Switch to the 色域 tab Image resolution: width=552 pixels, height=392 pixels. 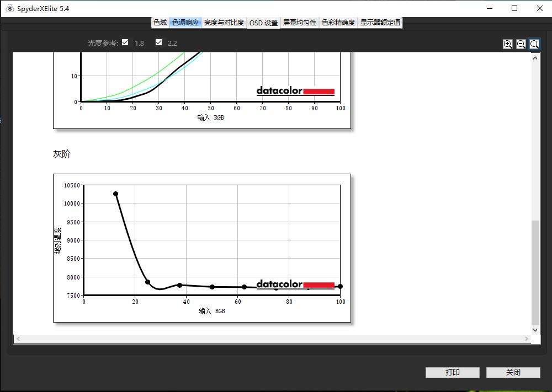pos(160,23)
